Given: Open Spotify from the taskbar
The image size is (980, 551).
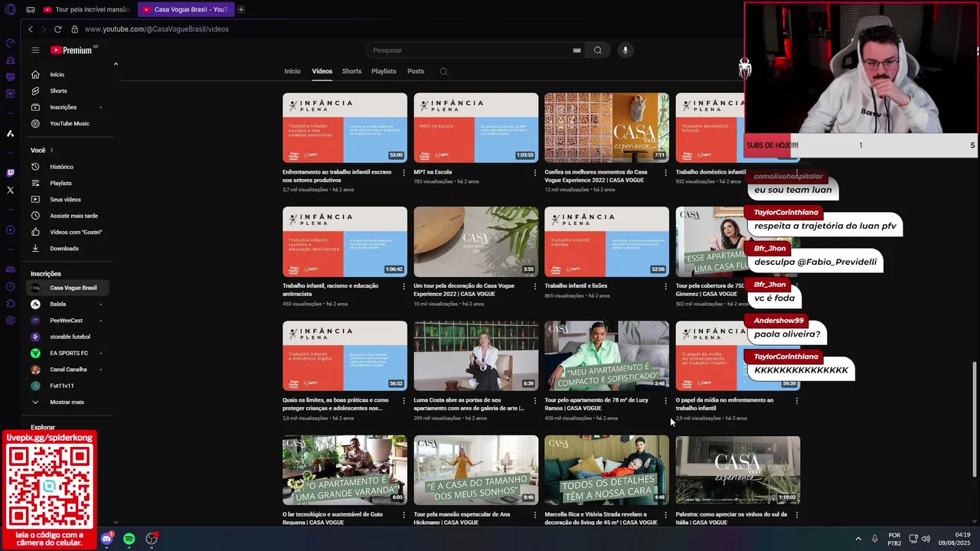Looking at the screenshot, I should pyautogui.click(x=129, y=539).
